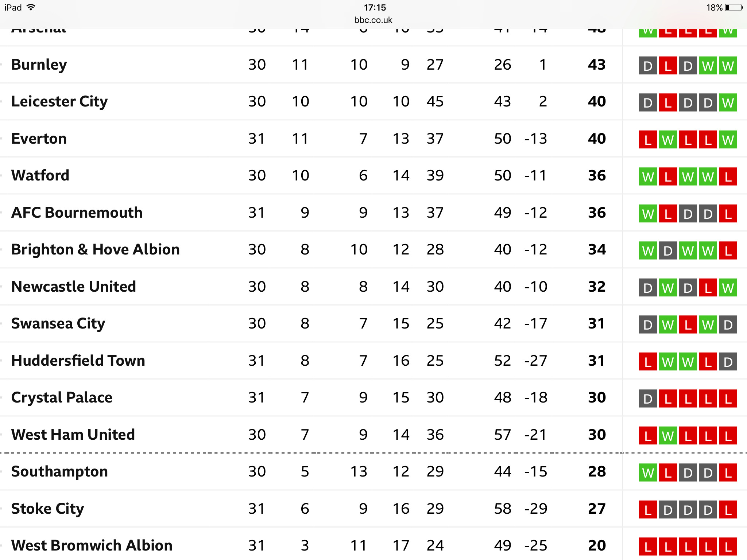The image size is (747, 560).
Task: Tap Southampton's green W form icon
Action: [648, 472]
